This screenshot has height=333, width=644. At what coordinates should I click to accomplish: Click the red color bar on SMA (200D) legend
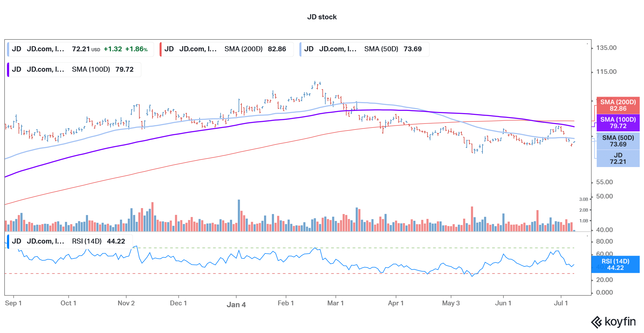click(160, 49)
